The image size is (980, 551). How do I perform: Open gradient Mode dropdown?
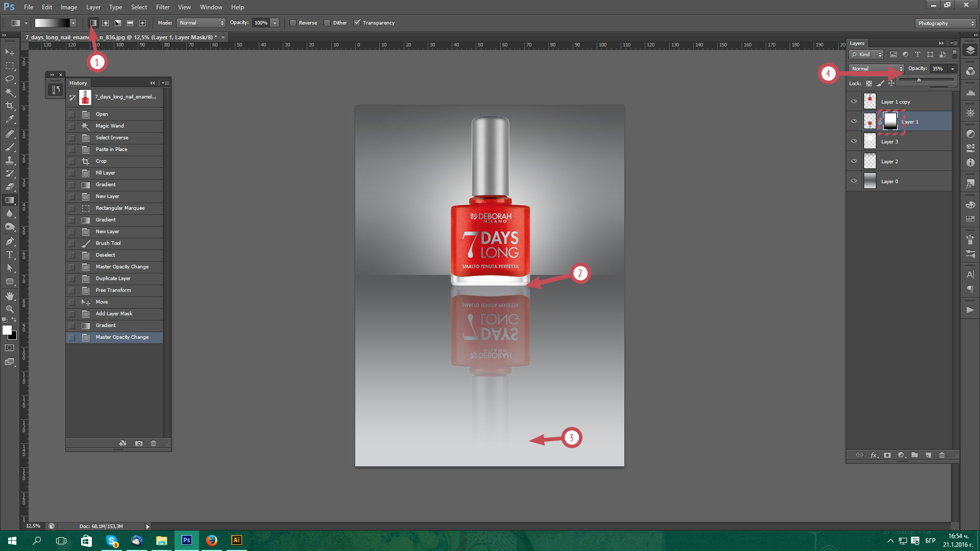point(201,23)
